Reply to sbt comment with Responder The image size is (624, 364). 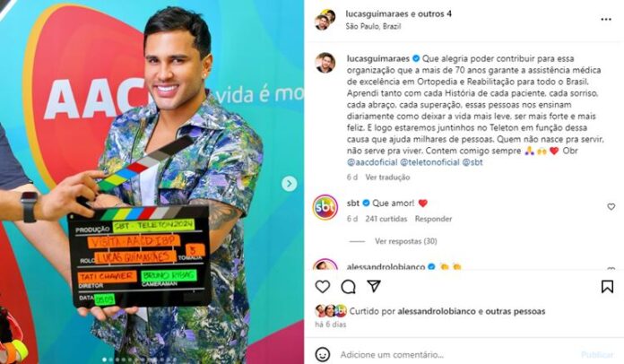[x=433, y=219]
